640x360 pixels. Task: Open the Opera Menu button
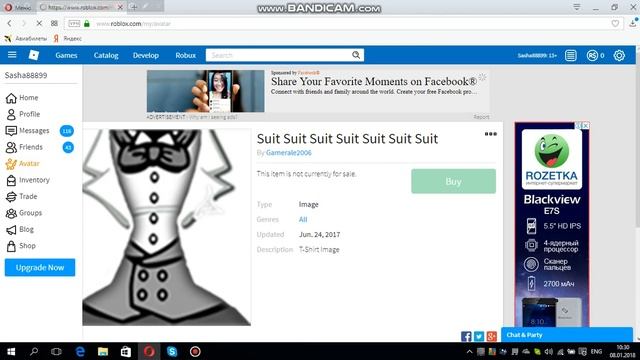pyautogui.click(x=17, y=7)
